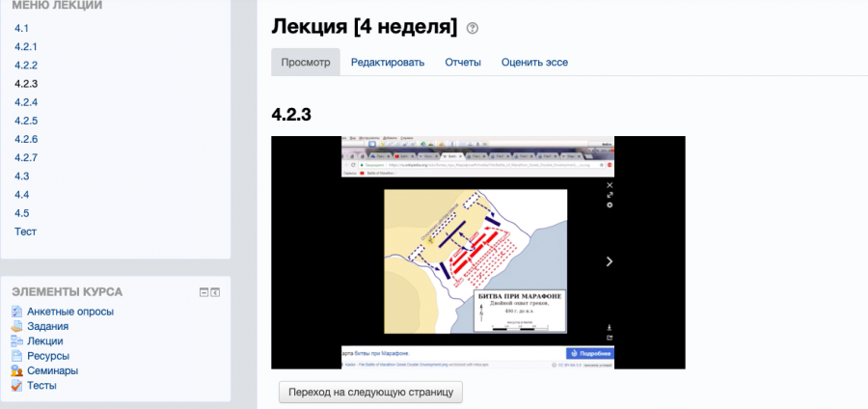The image size is (868, 409).
Task: Click the Задания hand icon
Action: tap(16, 327)
